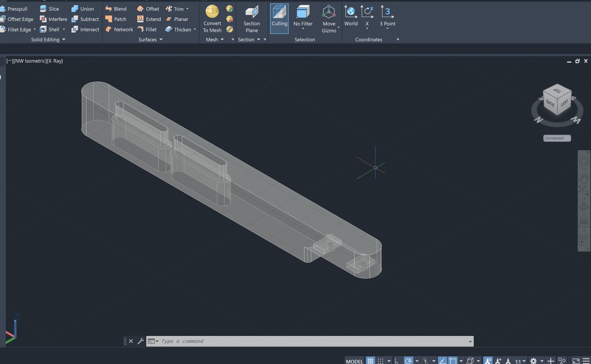Click the TOP face of ViewCube
This screenshot has width=591, height=364.
coord(557,91)
